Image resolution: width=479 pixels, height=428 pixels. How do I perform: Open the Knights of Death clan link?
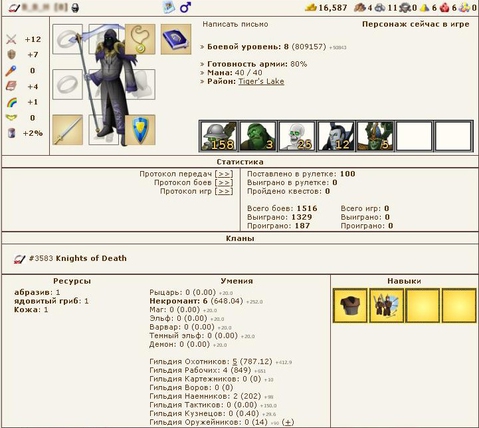[91, 258]
